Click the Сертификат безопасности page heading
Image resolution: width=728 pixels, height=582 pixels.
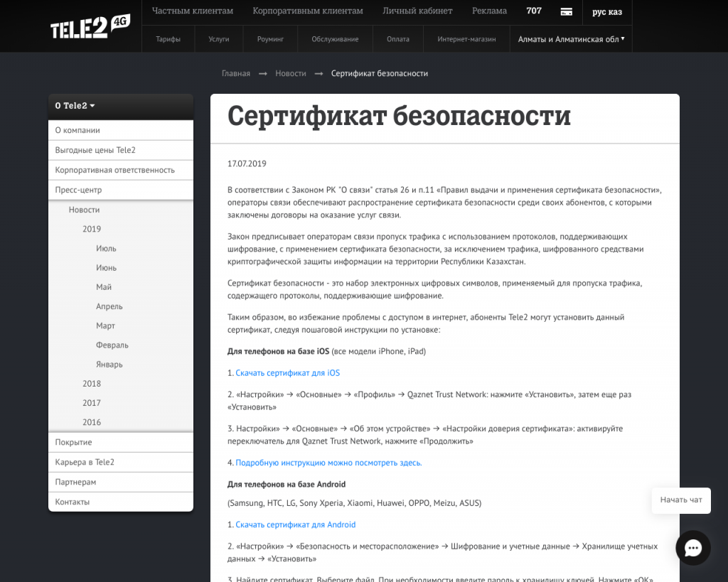pos(399,116)
